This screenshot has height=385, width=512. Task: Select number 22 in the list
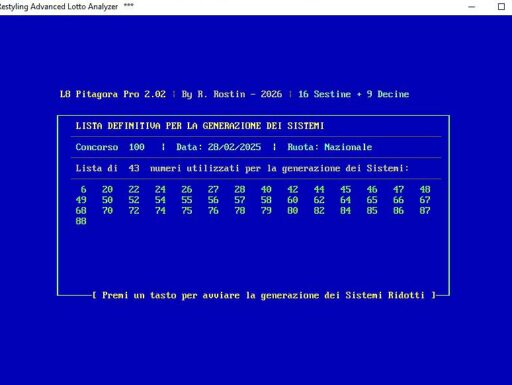point(134,190)
